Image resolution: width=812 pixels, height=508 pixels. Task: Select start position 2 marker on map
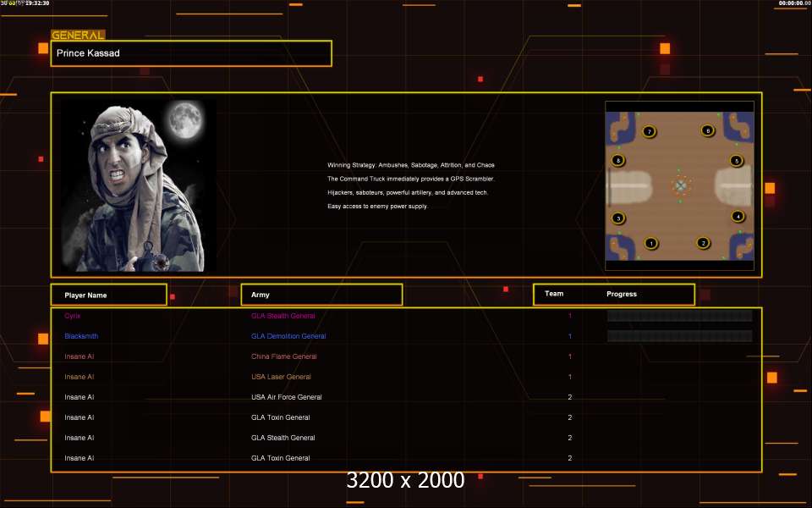click(x=703, y=243)
